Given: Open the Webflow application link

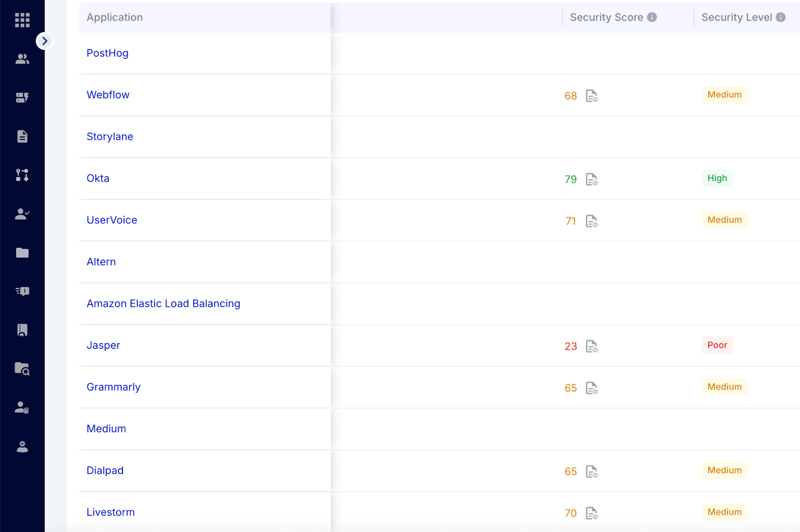Looking at the screenshot, I should point(108,95).
